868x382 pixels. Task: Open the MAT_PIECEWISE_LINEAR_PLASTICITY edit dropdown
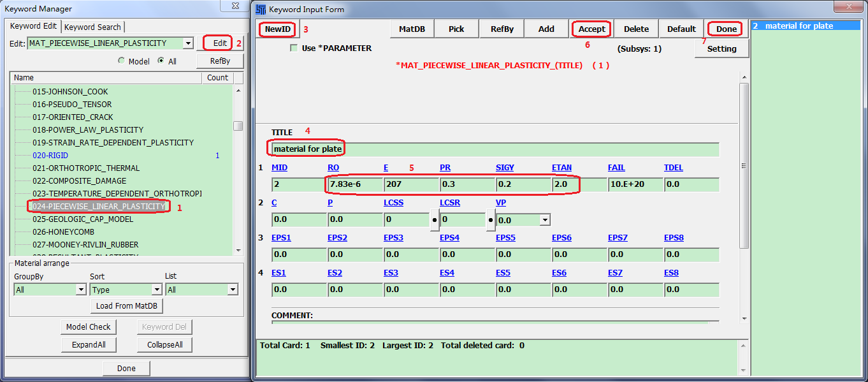[x=187, y=43]
